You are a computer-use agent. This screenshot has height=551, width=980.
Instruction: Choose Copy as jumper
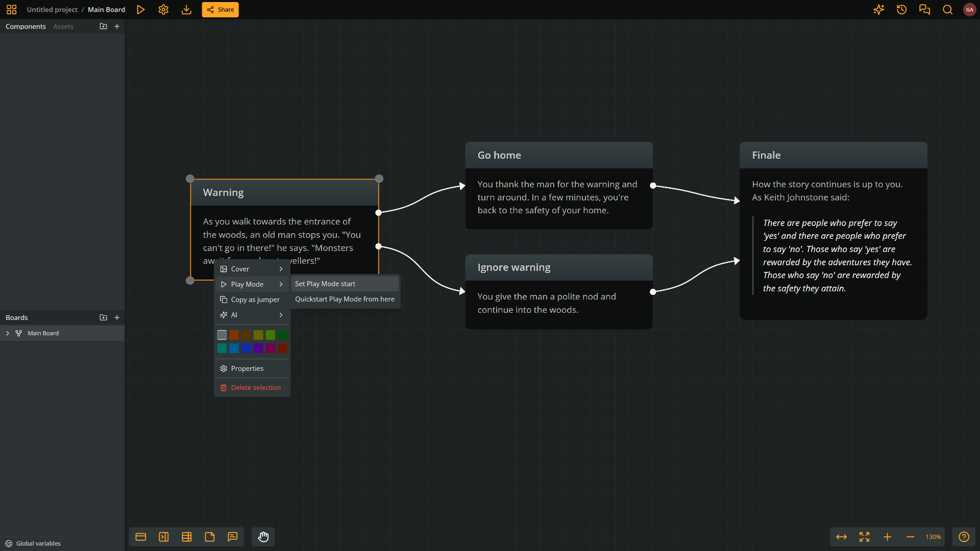point(252,299)
